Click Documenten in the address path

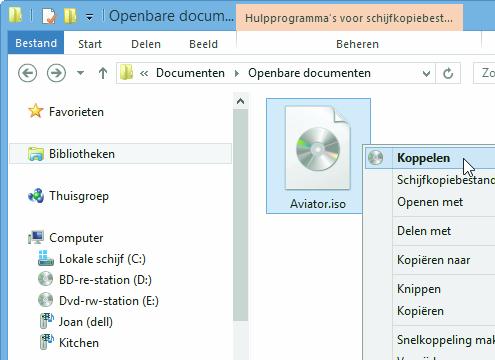190,73
